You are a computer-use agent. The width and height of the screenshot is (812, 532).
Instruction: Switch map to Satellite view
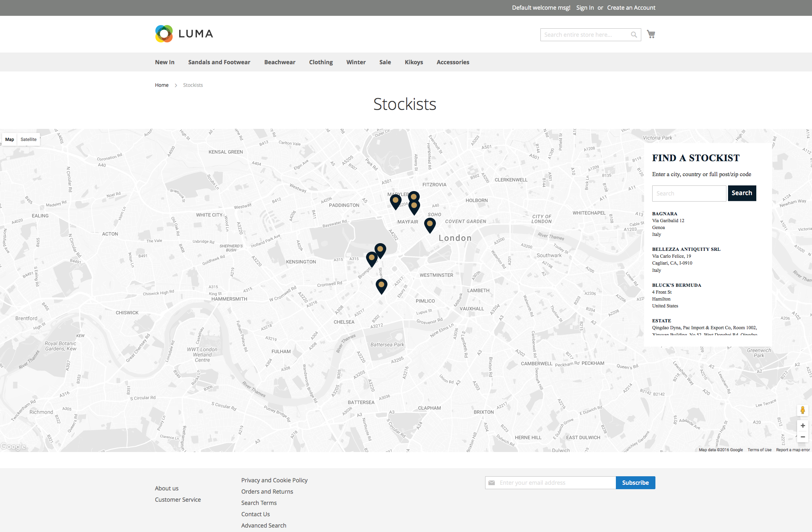pyautogui.click(x=28, y=139)
